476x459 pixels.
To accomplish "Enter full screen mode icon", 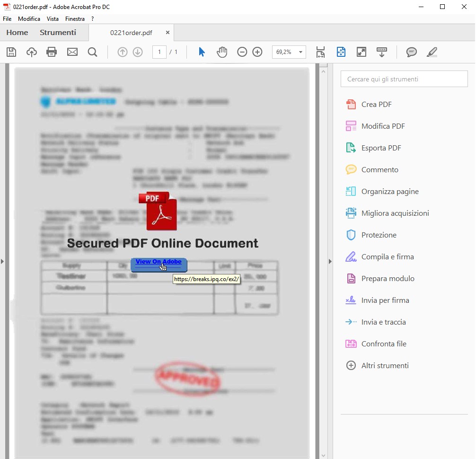I will click(361, 52).
